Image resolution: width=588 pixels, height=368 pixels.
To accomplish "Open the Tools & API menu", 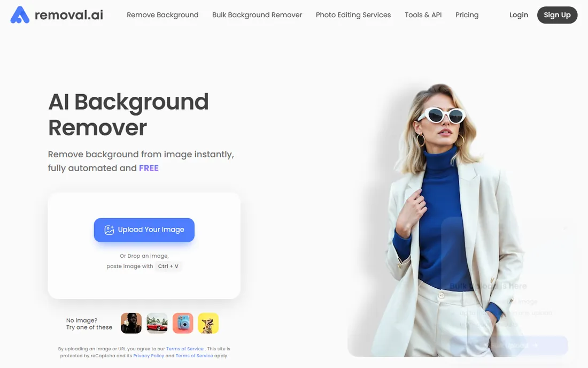I will pyautogui.click(x=423, y=15).
